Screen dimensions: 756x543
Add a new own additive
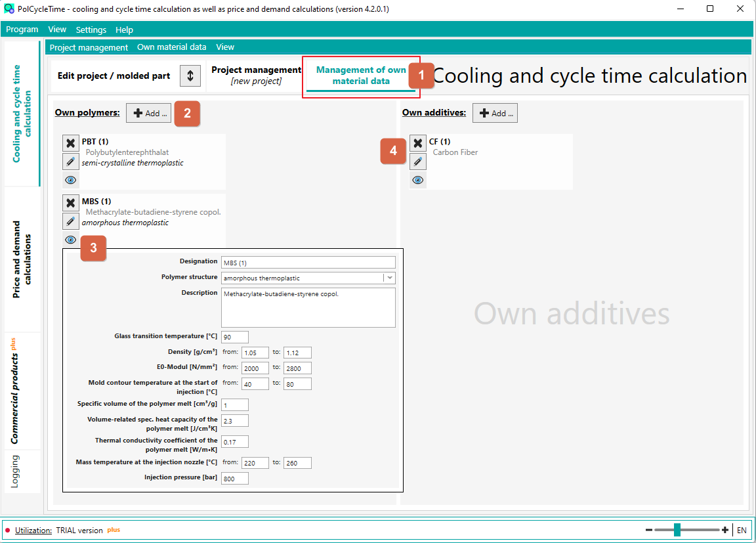click(x=495, y=114)
